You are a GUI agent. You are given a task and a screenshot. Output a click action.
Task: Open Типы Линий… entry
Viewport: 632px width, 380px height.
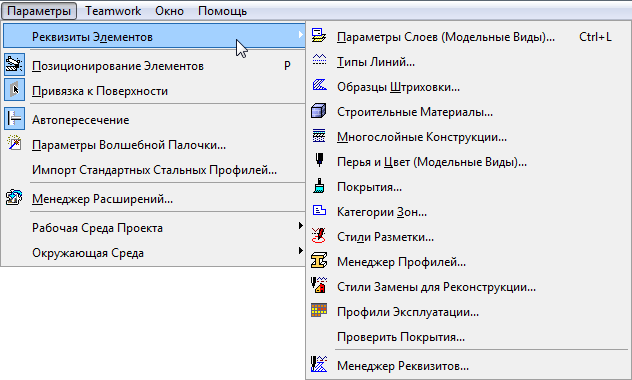click(376, 62)
